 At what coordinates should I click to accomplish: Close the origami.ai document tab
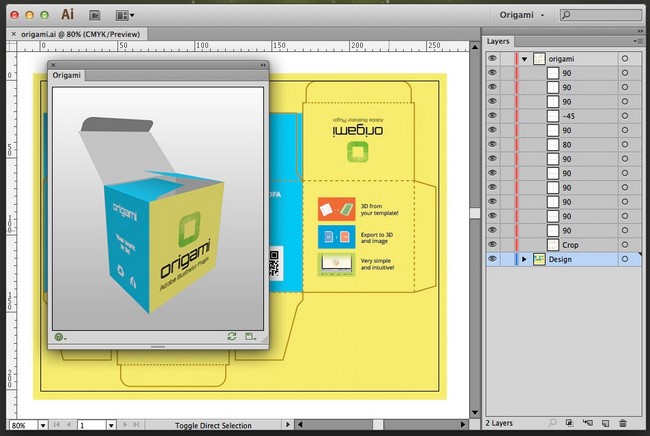[14, 34]
